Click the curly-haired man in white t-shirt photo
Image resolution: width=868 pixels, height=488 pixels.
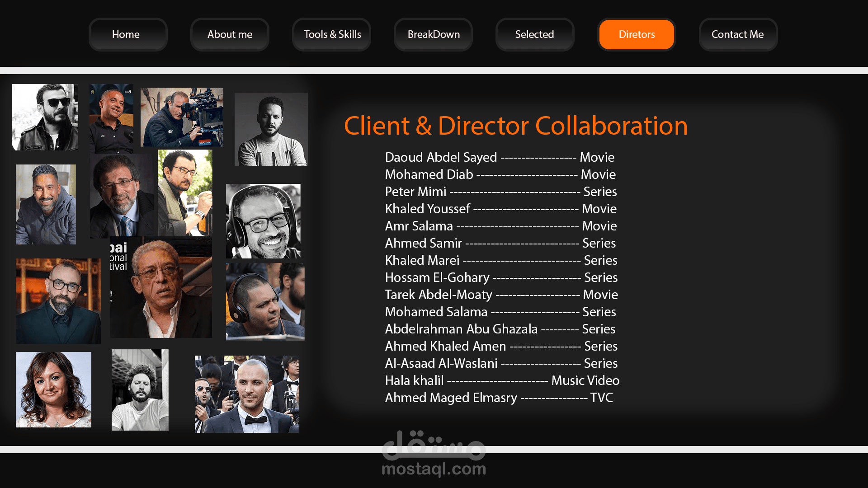[x=140, y=389]
